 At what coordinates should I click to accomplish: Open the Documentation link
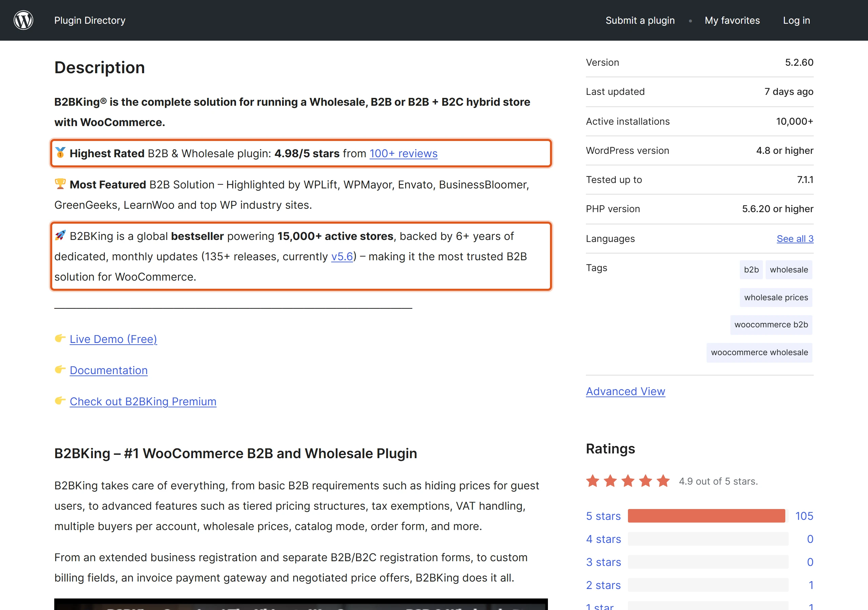(108, 370)
